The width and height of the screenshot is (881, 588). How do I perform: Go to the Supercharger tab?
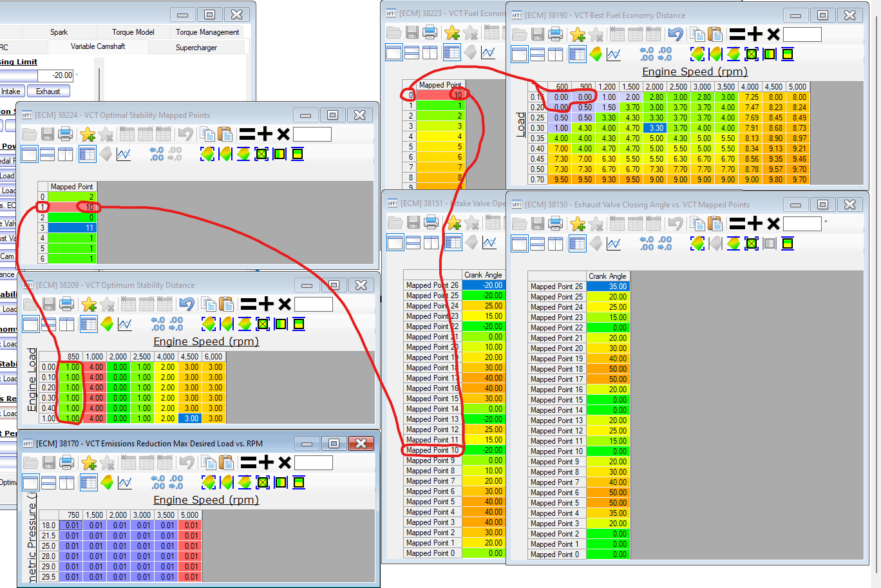[196, 47]
